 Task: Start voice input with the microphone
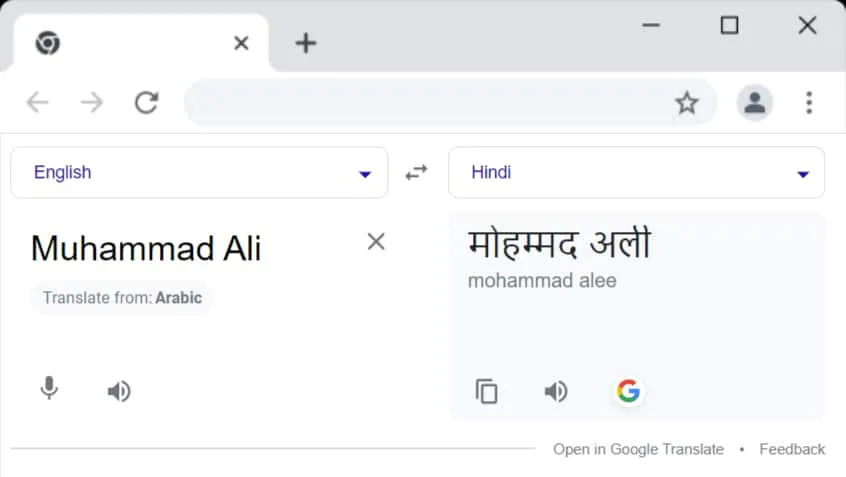[49, 388]
